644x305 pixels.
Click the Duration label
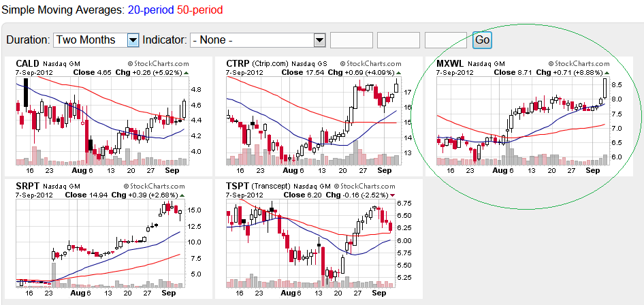(x=29, y=39)
